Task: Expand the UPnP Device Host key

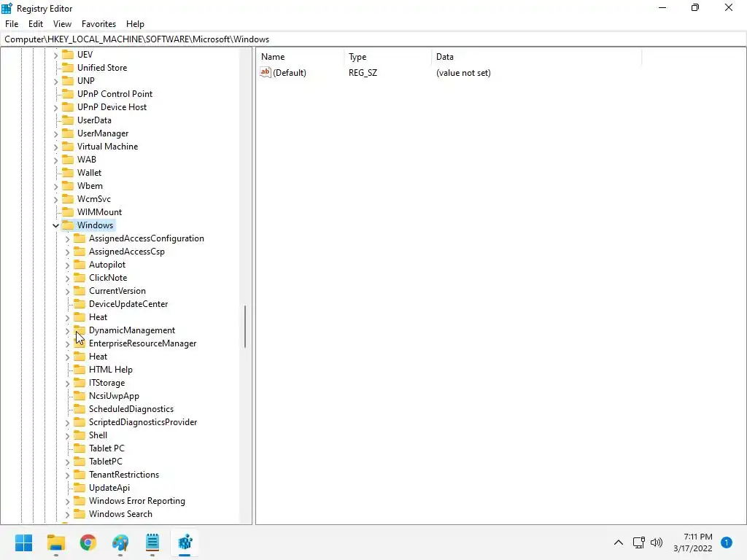Action: [x=55, y=107]
